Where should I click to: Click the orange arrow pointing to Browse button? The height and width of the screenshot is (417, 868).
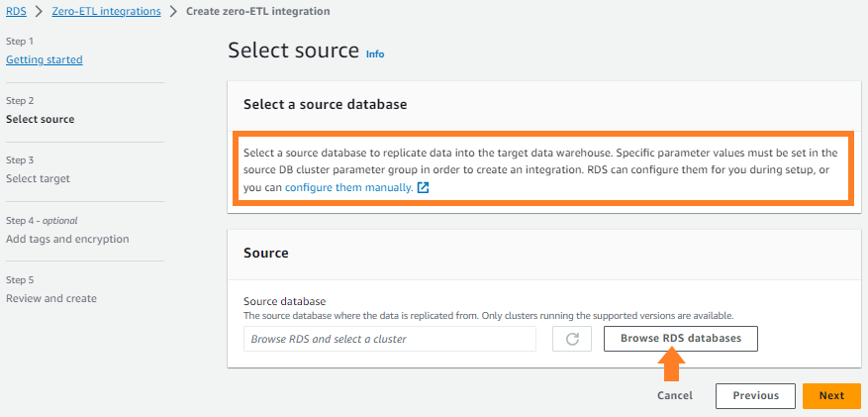(x=671, y=366)
